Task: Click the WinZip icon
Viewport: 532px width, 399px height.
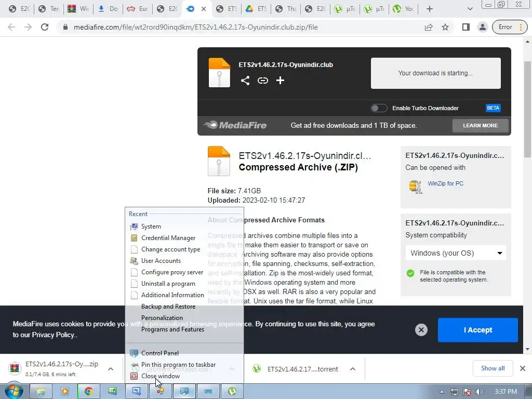Action: click(415, 187)
